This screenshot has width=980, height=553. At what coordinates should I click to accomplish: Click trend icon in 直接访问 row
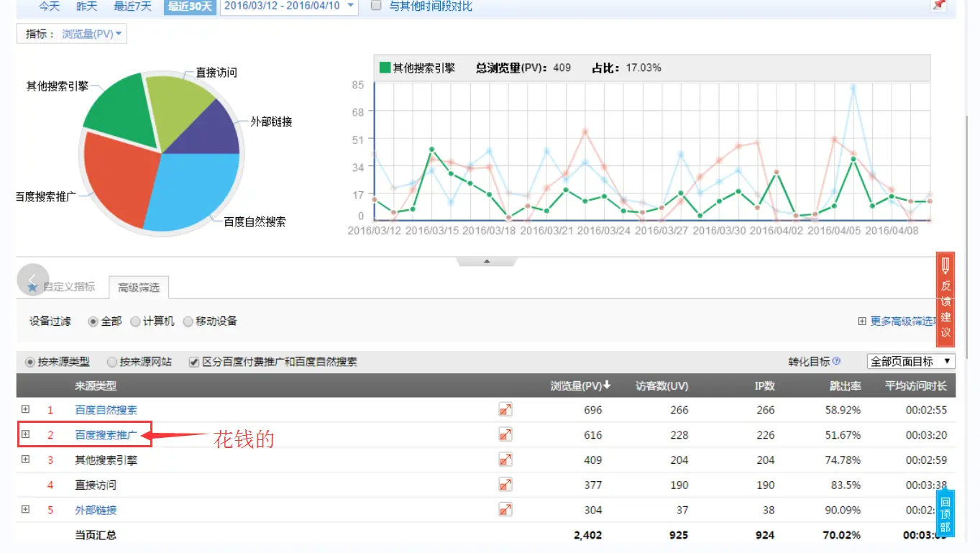pyautogui.click(x=505, y=485)
